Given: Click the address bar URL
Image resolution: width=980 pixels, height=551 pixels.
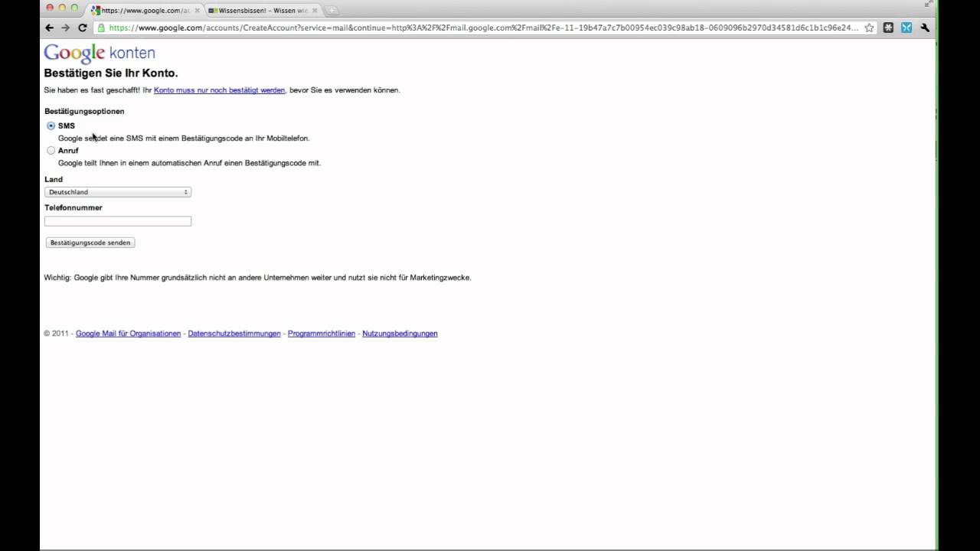Looking at the screenshot, I should point(482,28).
